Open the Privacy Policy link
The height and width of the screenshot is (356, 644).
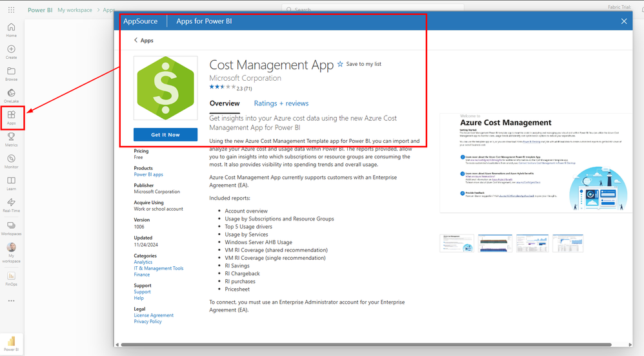click(148, 321)
